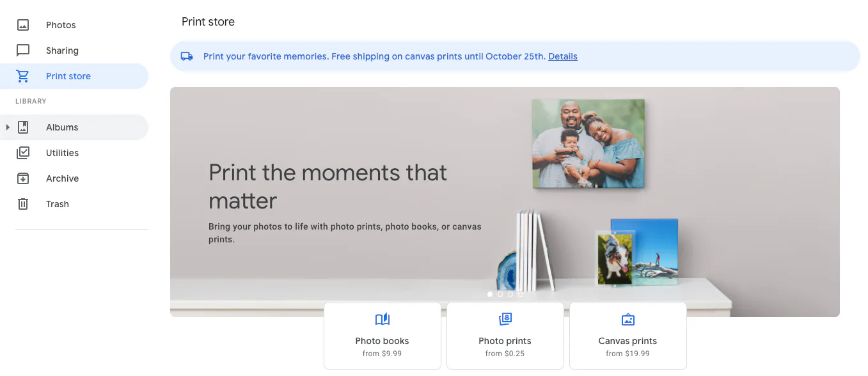Select the fourth carousel dot indicator
This screenshot has height=376, width=868.
click(x=521, y=294)
